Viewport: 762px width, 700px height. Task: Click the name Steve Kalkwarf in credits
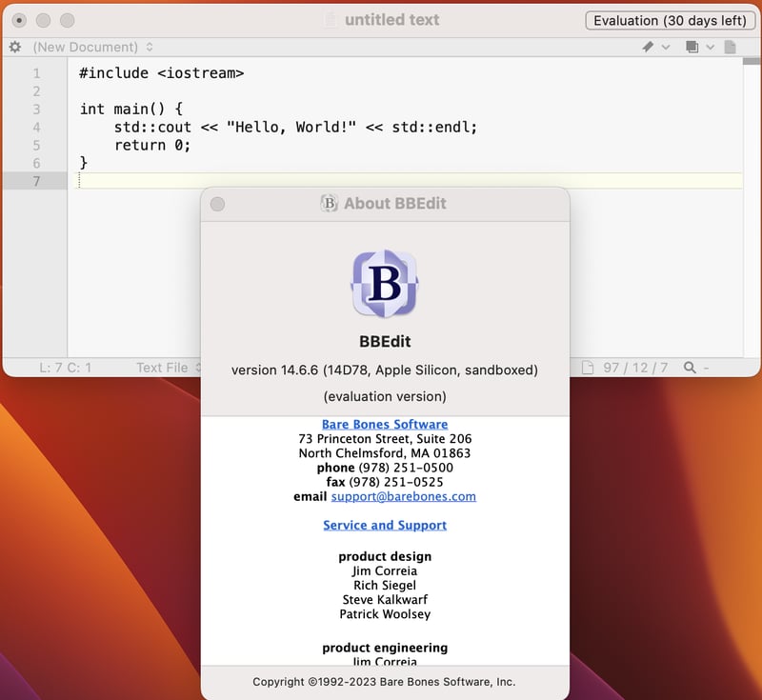click(385, 599)
